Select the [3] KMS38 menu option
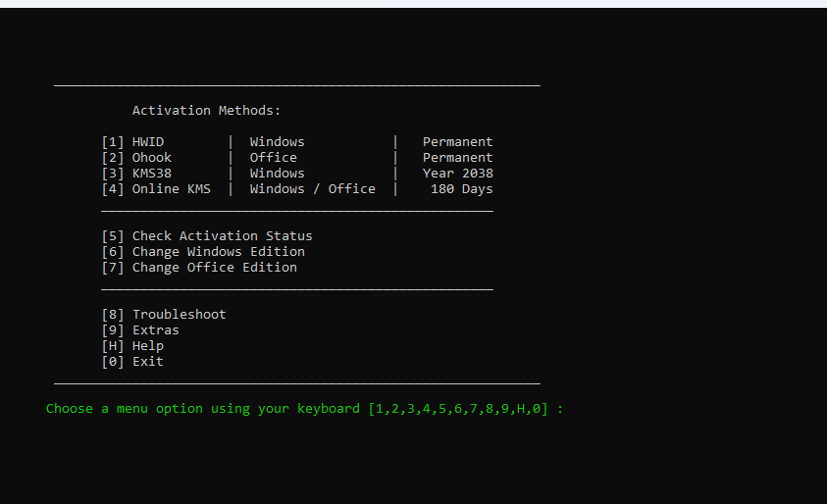This screenshot has height=504, width=827. click(x=136, y=174)
